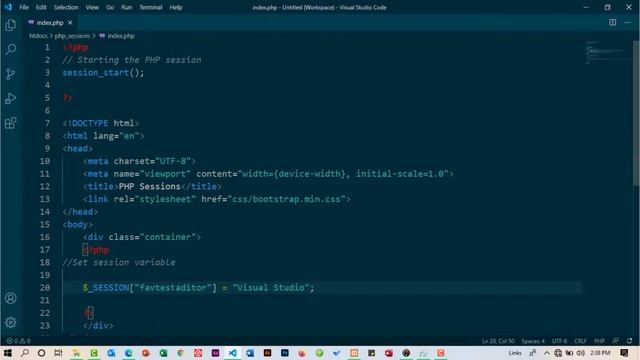Open Source Control view
The height and width of the screenshot is (360, 640).
pos(11,74)
